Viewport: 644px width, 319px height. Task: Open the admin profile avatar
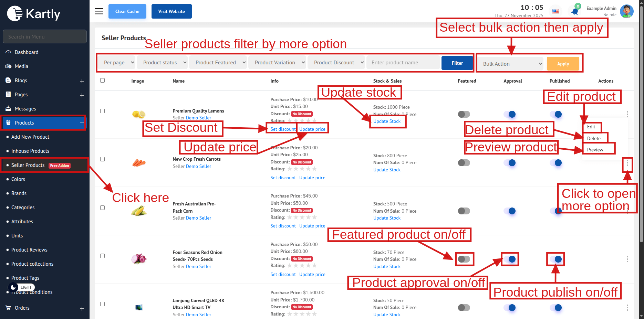(x=626, y=11)
